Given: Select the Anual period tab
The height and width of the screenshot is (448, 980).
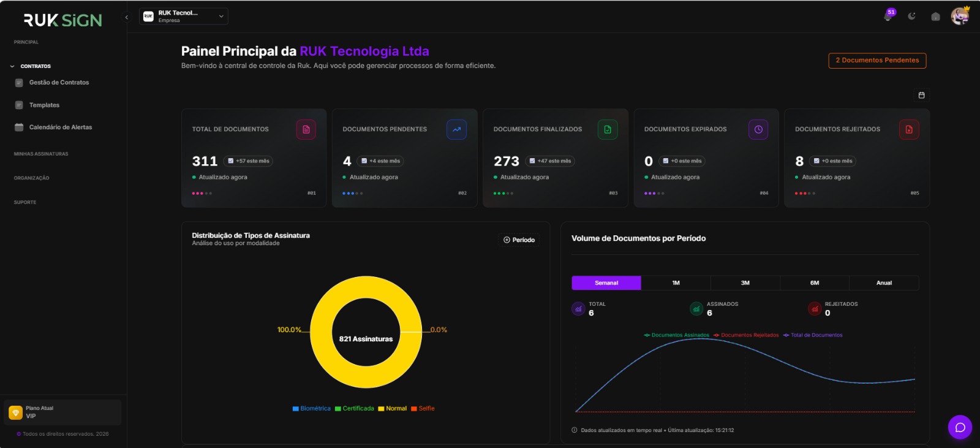Looking at the screenshot, I should (x=884, y=283).
